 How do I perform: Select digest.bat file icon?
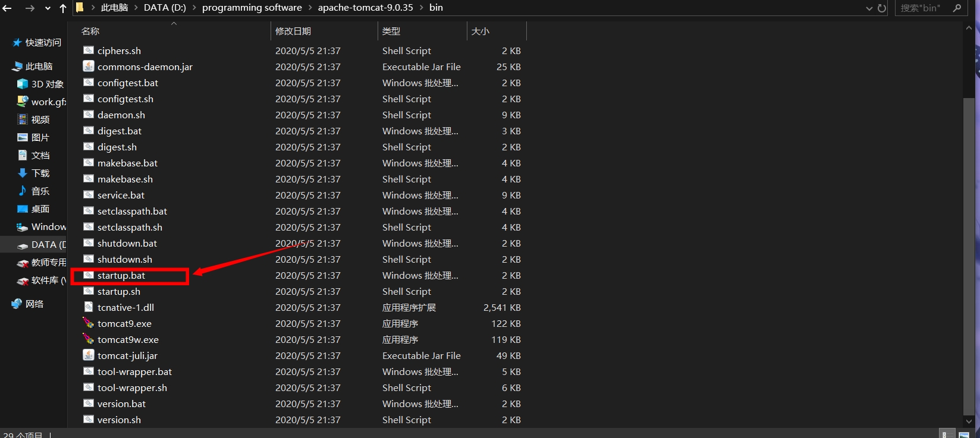[89, 131]
